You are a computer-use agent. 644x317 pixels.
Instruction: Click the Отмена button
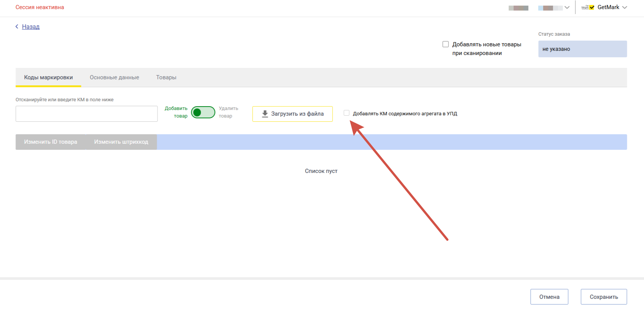tap(549, 297)
